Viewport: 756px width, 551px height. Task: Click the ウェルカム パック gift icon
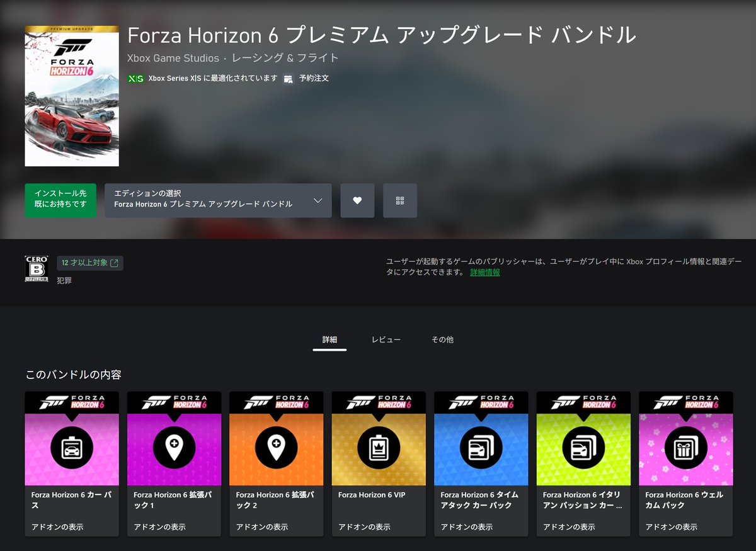[x=685, y=448]
